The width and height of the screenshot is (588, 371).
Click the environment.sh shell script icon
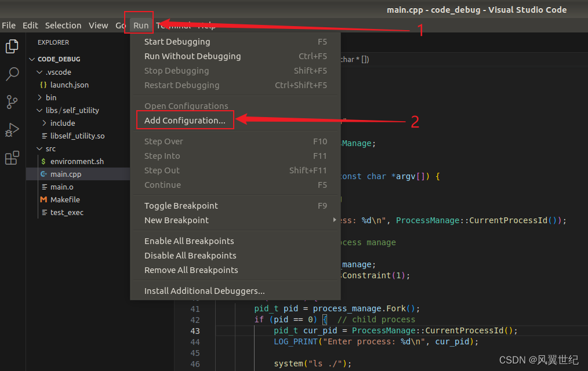point(43,162)
